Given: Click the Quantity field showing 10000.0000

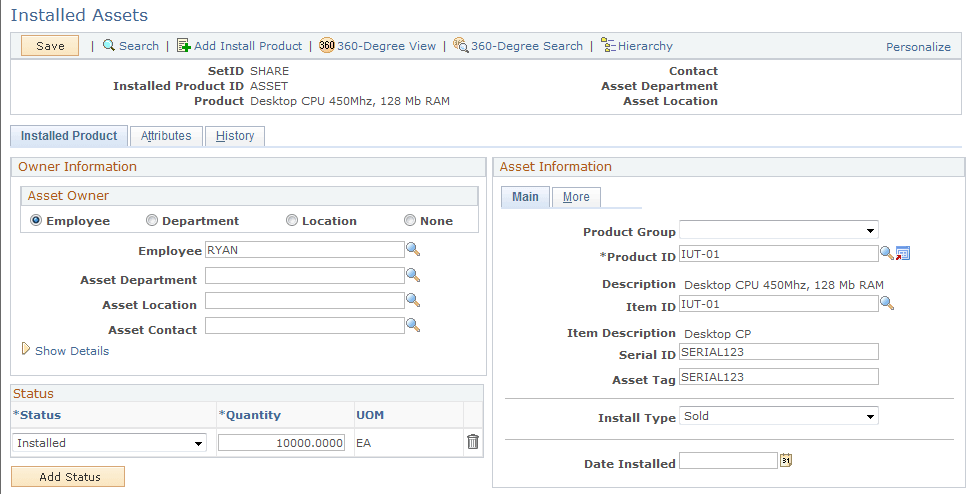Looking at the screenshot, I should coord(281,442).
